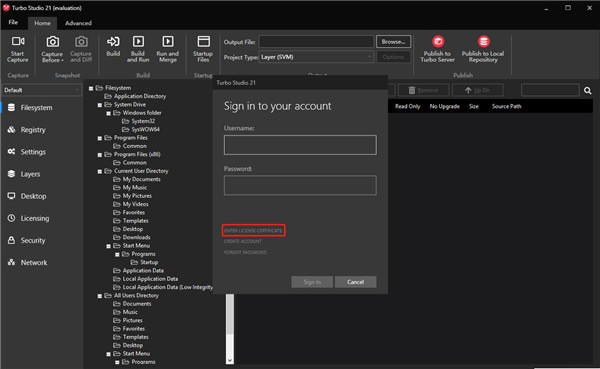Click the Read Only column header
This screenshot has height=369, width=600.
pyautogui.click(x=408, y=106)
